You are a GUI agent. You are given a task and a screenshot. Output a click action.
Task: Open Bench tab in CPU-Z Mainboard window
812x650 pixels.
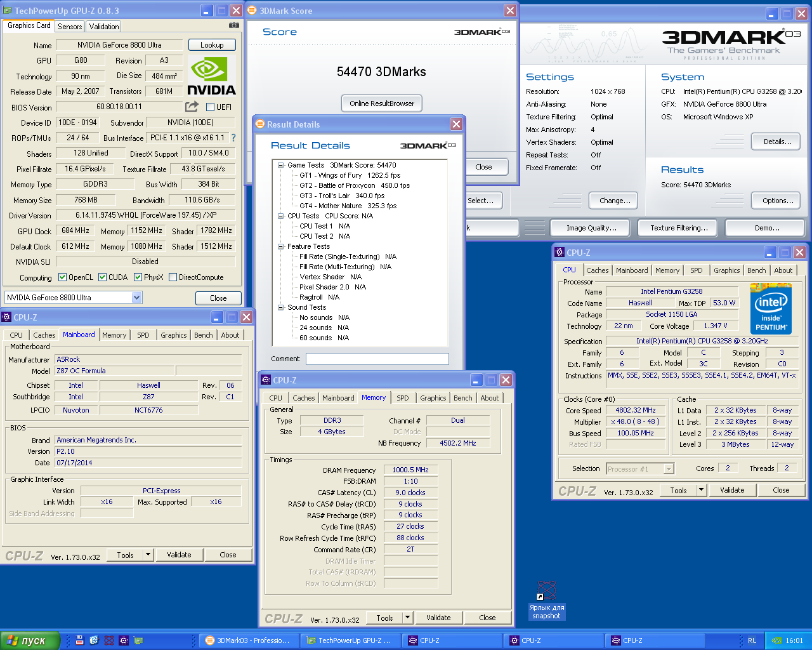pyautogui.click(x=204, y=335)
